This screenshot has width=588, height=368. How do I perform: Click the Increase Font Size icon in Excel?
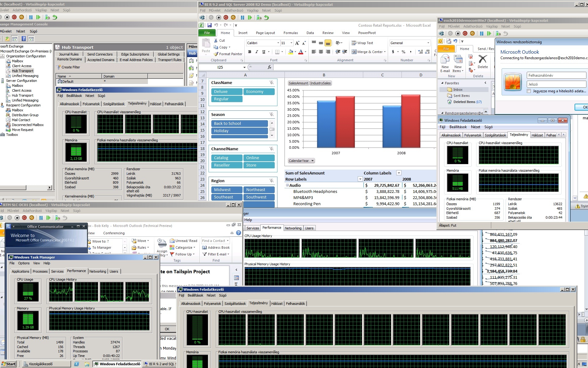point(297,43)
